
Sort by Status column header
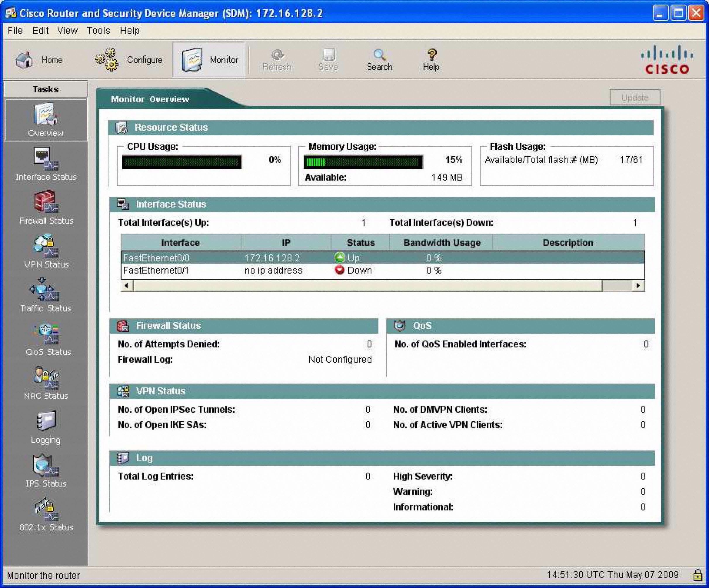(361, 243)
